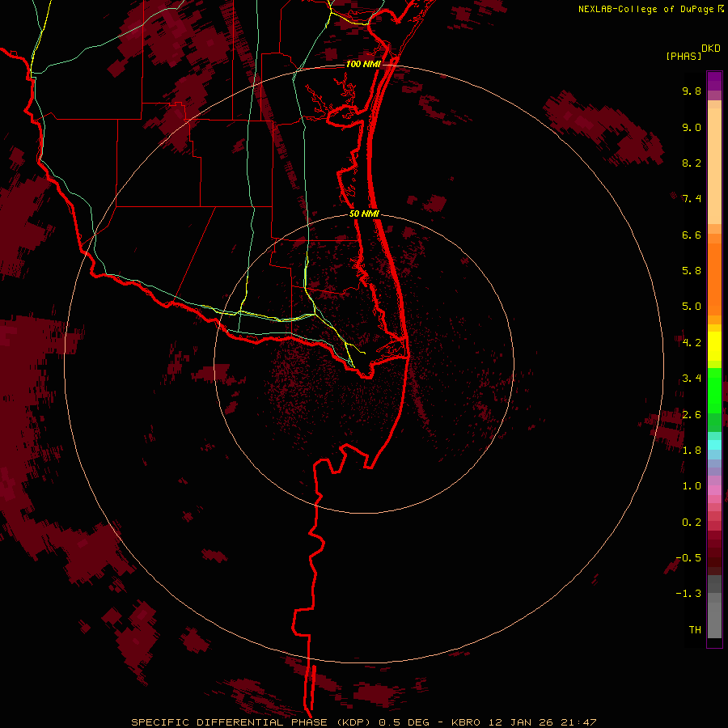The width and height of the screenshot is (728, 728).
Task: Select the 4.2 legend label
Action: [692, 342]
